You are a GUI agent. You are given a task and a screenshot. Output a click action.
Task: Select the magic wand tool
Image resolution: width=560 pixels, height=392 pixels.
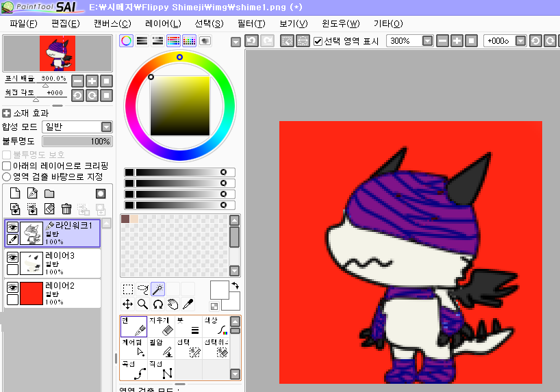click(158, 289)
